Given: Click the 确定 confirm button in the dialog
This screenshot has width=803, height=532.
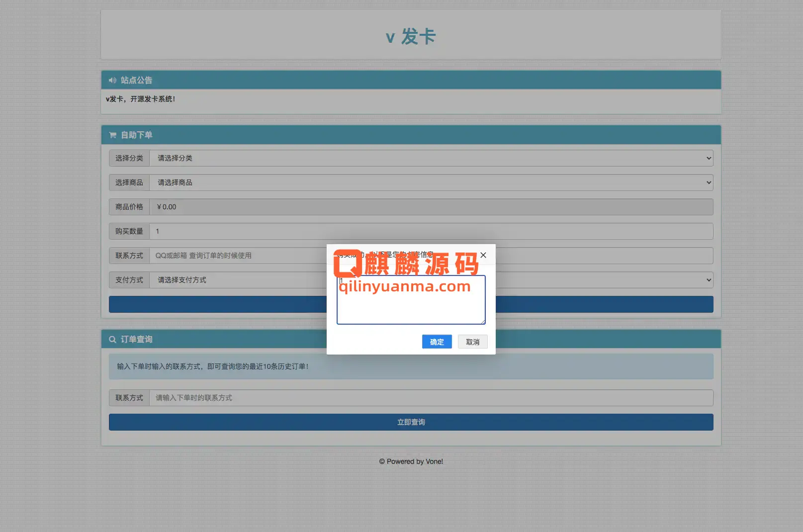Looking at the screenshot, I should [437, 342].
